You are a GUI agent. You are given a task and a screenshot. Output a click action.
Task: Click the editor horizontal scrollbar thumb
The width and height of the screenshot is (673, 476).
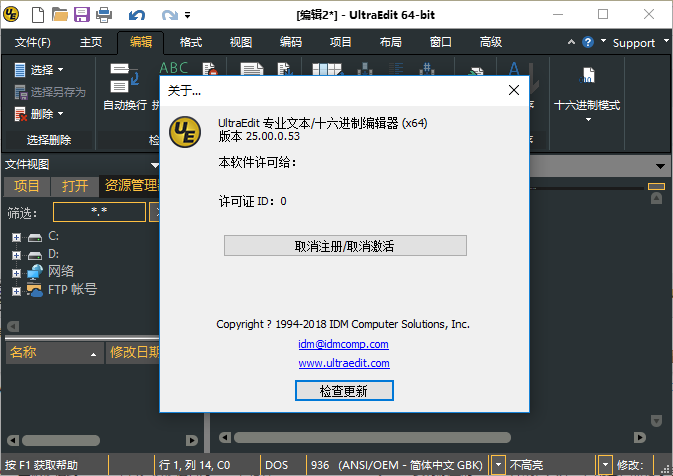[372, 438]
